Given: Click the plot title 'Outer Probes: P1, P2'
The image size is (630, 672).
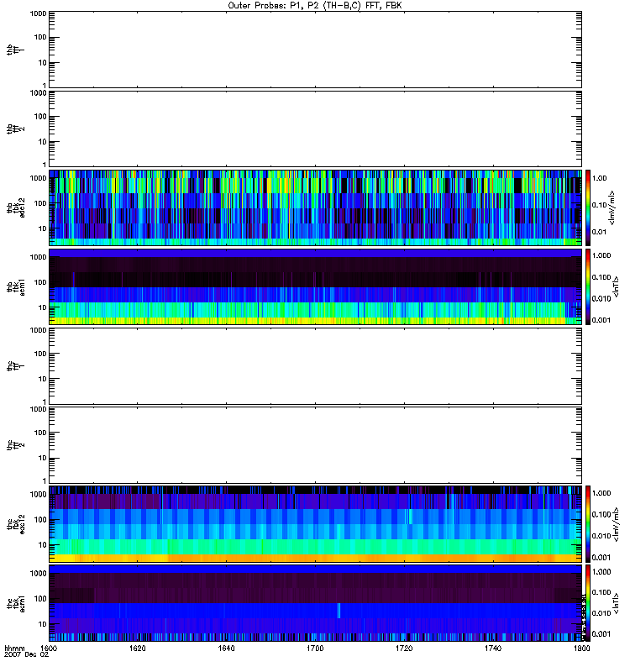Looking at the screenshot, I should [315, 5].
